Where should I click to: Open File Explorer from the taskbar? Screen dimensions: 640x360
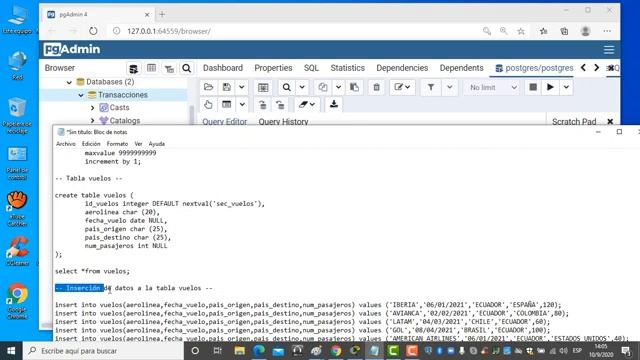pyautogui.click(x=240, y=351)
